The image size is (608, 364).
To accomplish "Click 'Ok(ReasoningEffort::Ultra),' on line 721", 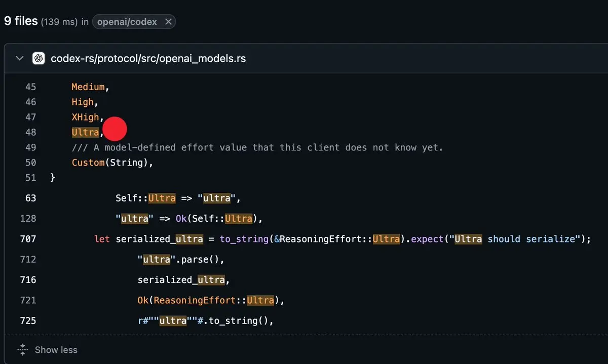I will click(211, 301).
